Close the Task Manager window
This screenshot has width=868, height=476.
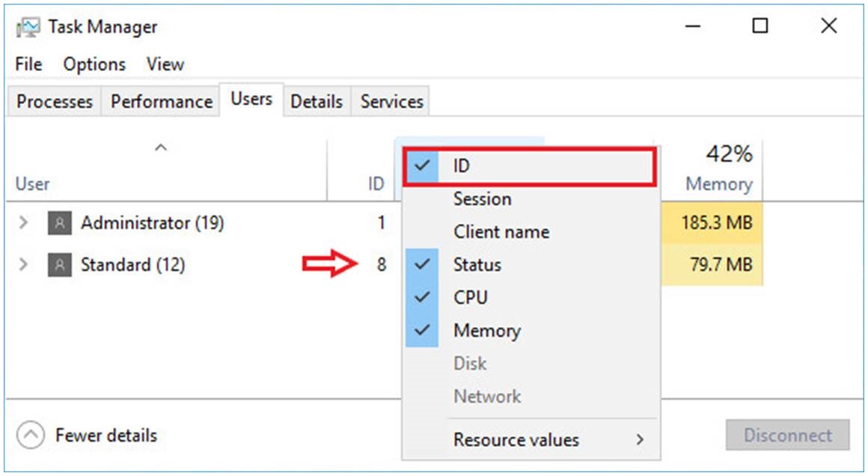(828, 26)
